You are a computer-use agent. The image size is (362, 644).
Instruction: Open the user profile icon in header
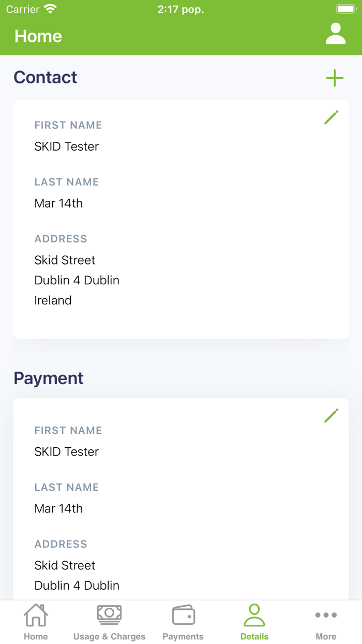335,34
